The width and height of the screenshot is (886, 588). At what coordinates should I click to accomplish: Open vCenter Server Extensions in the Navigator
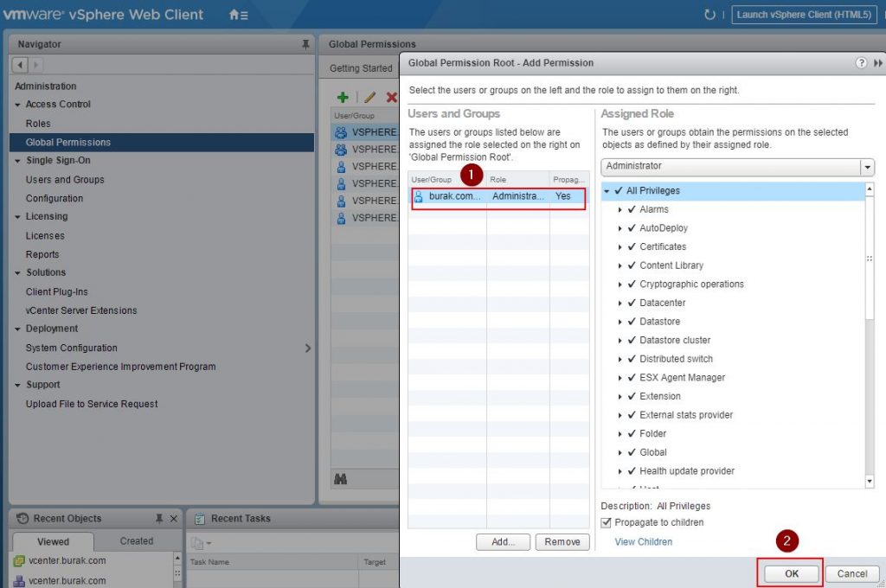click(81, 310)
